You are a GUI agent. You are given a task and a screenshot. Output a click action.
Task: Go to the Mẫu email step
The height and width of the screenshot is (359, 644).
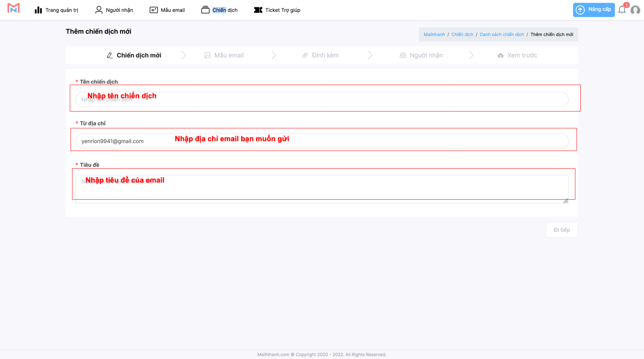pos(224,56)
